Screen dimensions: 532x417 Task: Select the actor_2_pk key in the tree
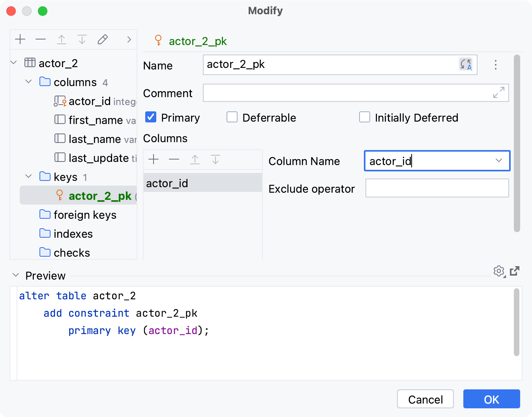point(100,195)
